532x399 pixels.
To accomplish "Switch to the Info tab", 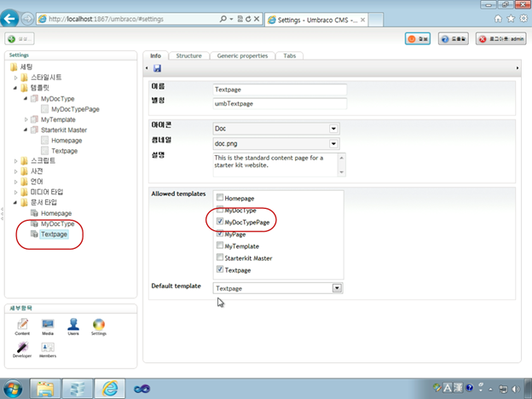I will click(x=155, y=55).
